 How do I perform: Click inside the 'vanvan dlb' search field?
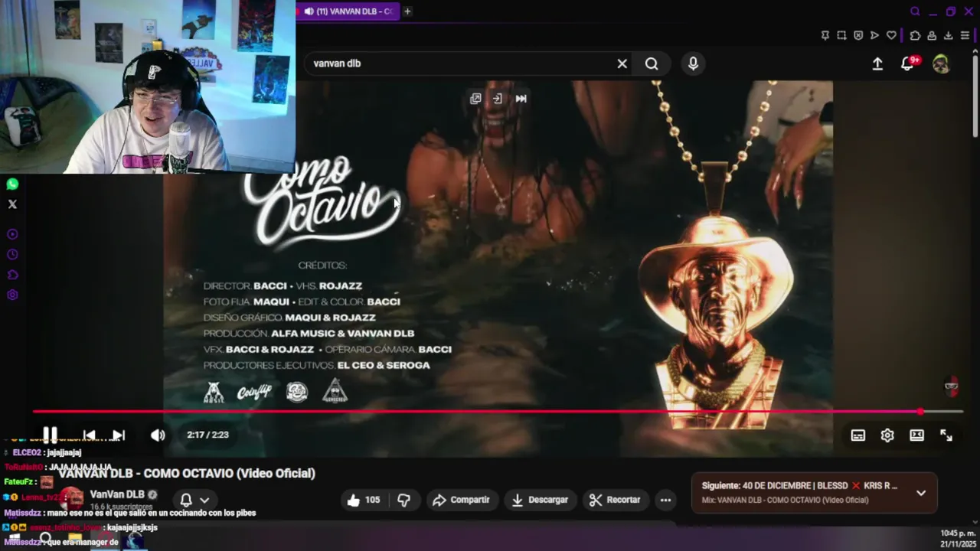point(459,64)
